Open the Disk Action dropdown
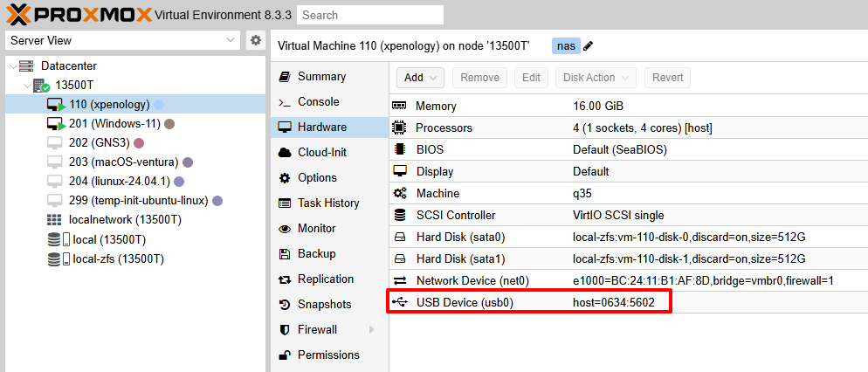Image resolution: width=868 pixels, height=372 pixels. [596, 78]
